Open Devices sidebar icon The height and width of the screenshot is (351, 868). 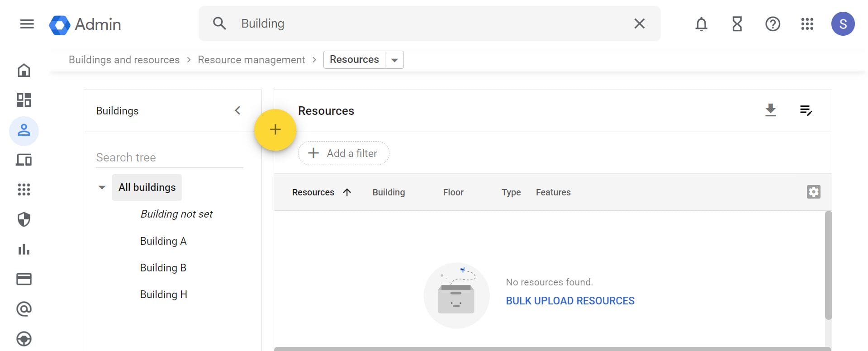24,160
